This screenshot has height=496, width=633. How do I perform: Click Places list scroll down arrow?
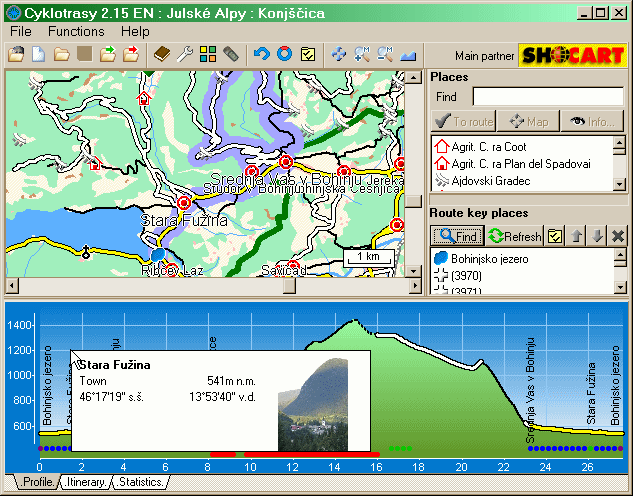[619, 183]
